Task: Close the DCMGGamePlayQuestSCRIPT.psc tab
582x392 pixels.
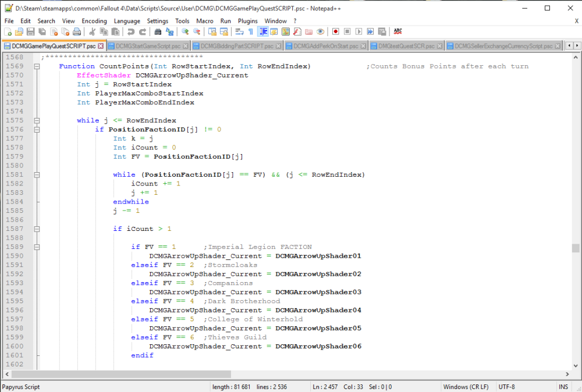Action: point(101,47)
